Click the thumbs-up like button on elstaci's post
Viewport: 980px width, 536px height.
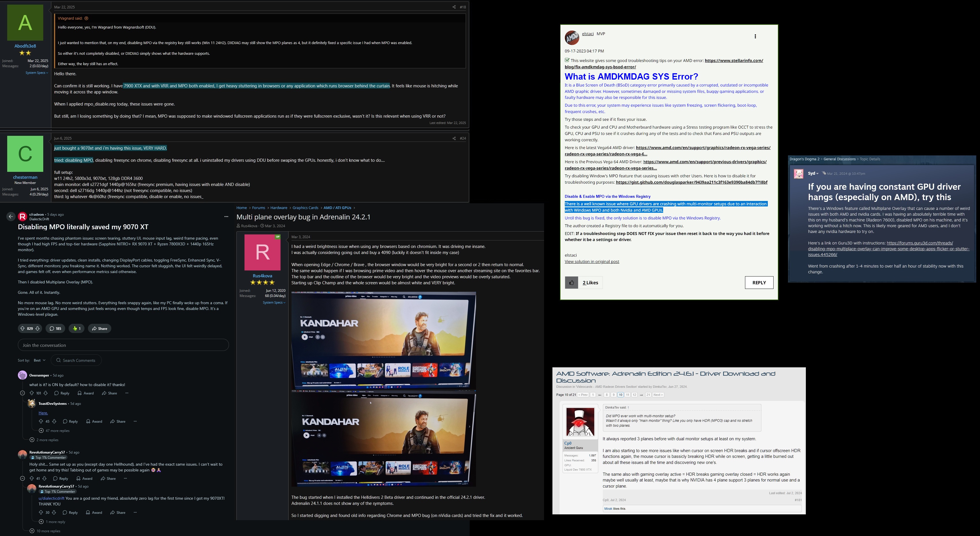(571, 283)
